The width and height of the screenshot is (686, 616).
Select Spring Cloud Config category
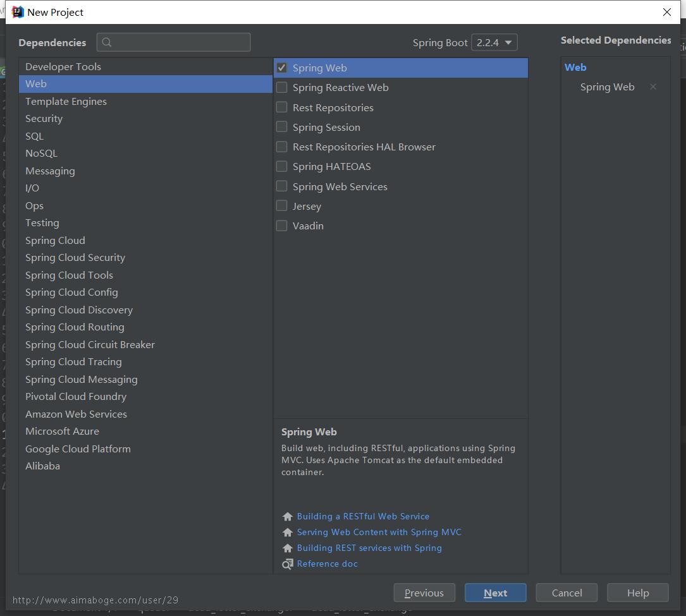click(x=145, y=293)
